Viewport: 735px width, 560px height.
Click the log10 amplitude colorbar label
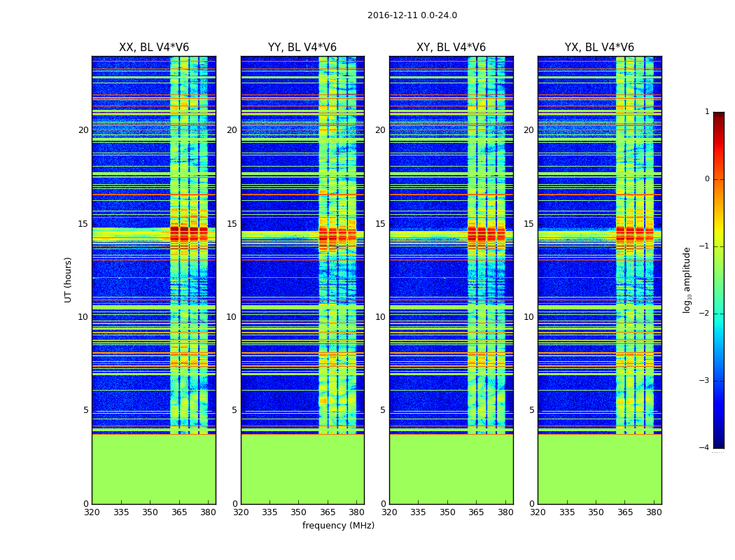[687, 279]
